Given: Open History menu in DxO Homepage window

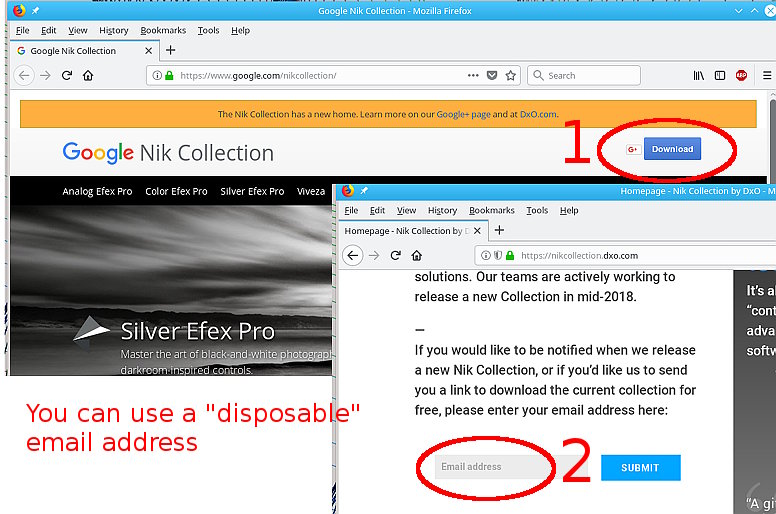Looking at the screenshot, I should [x=442, y=210].
